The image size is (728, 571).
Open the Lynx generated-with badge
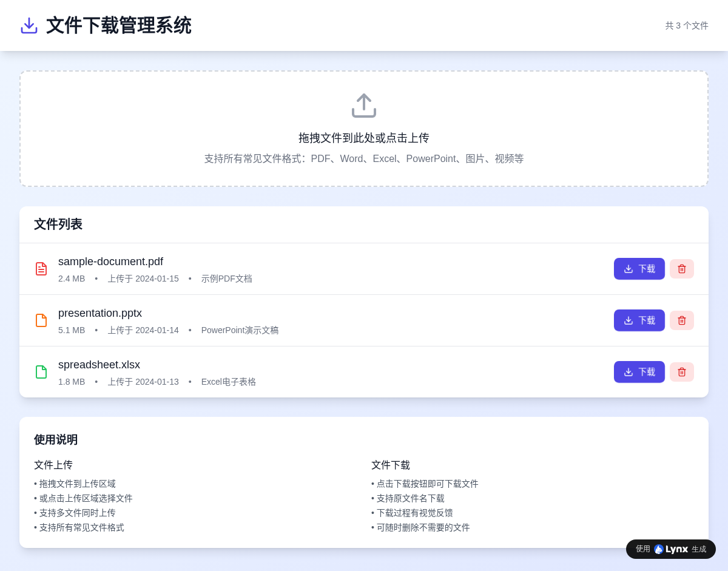click(670, 549)
